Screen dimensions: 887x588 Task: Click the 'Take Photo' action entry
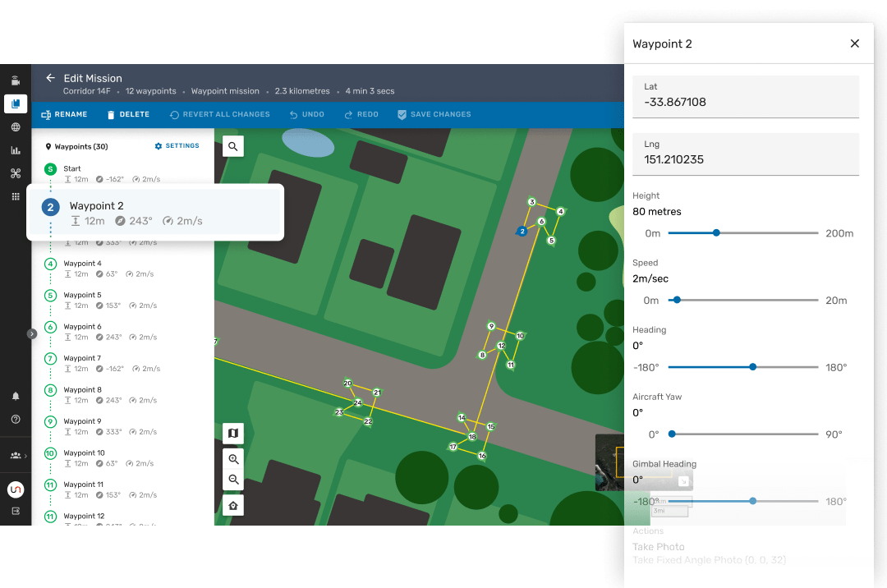pos(659,547)
